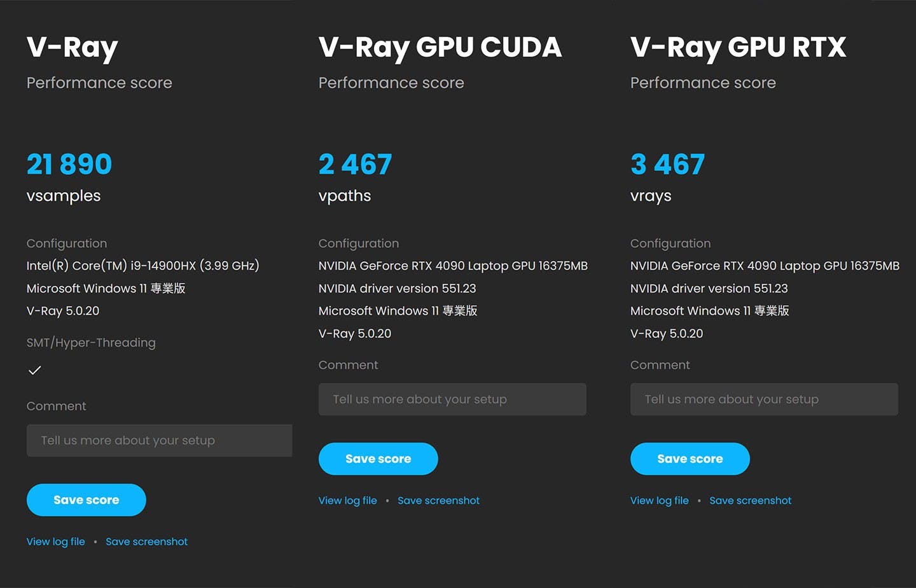View log file for GPU CUDA result

coord(348,501)
